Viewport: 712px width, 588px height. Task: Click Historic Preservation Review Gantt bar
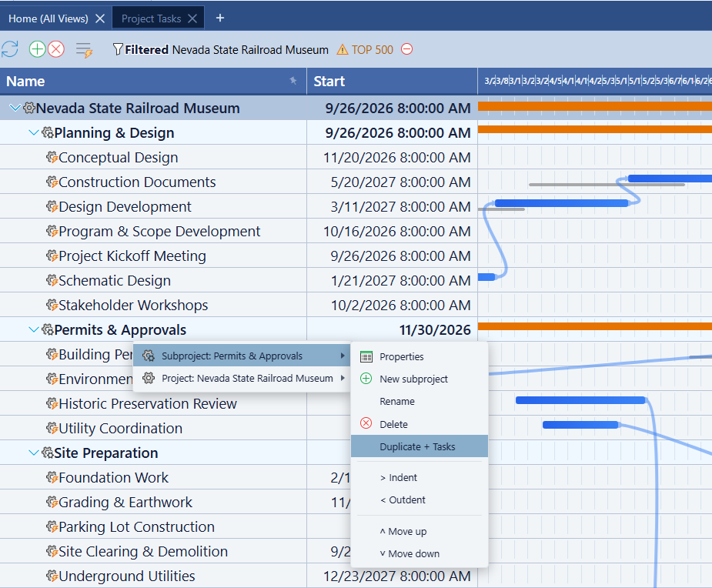(x=580, y=400)
